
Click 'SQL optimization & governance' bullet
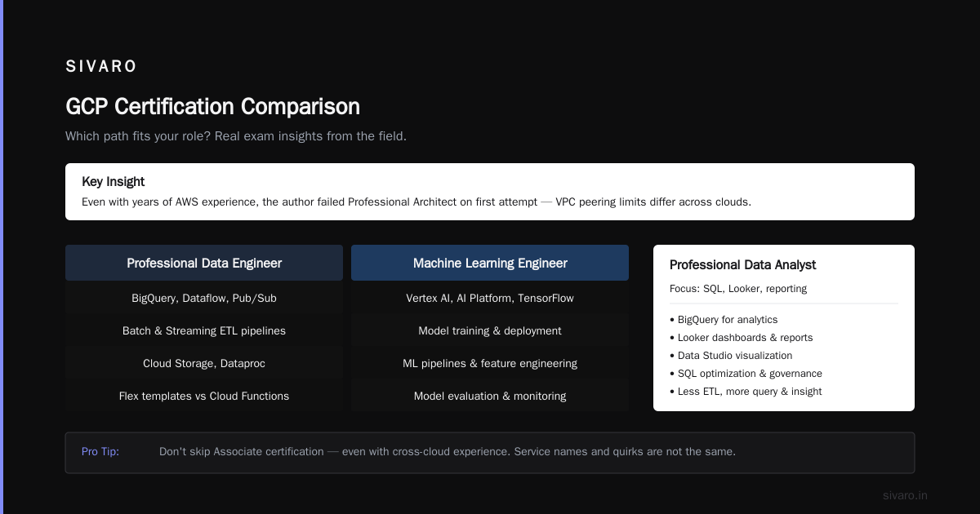(746, 374)
